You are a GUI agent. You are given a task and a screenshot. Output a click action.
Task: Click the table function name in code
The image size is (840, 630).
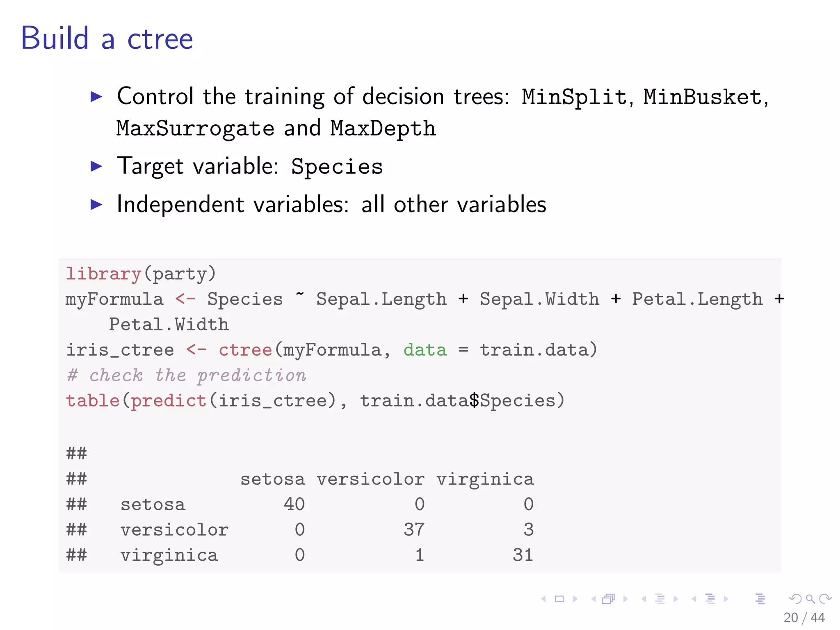93,400
